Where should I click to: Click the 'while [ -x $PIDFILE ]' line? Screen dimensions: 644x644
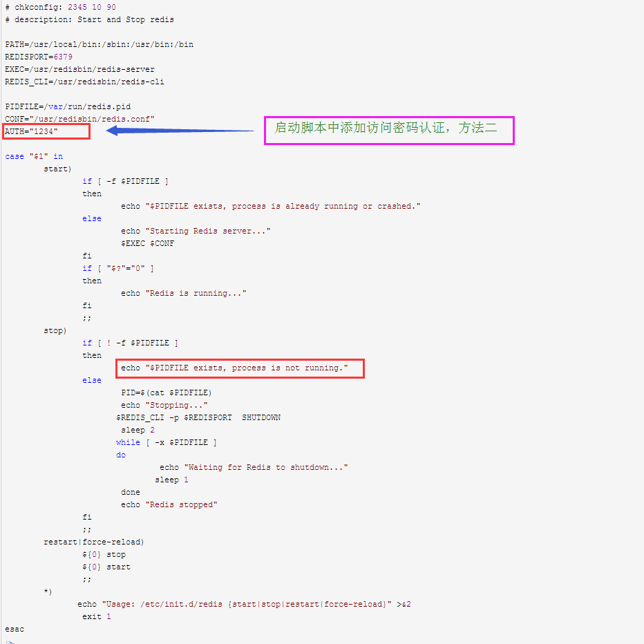tap(167, 442)
